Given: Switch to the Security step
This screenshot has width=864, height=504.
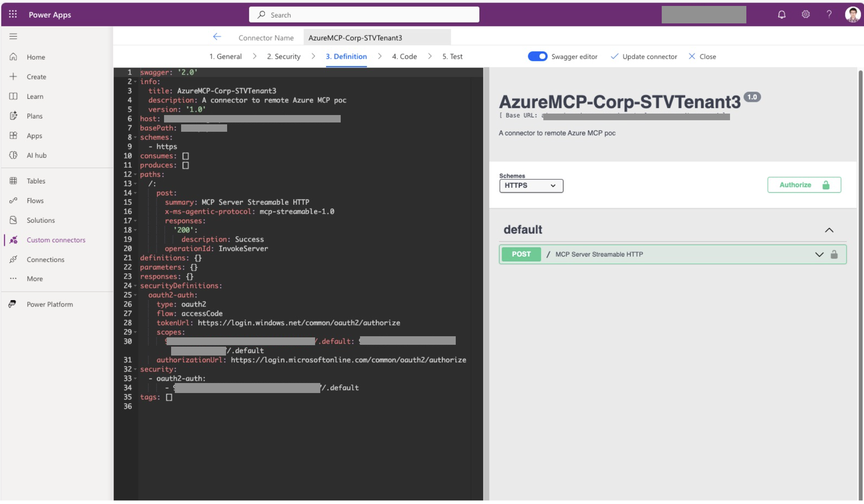Looking at the screenshot, I should (284, 56).
